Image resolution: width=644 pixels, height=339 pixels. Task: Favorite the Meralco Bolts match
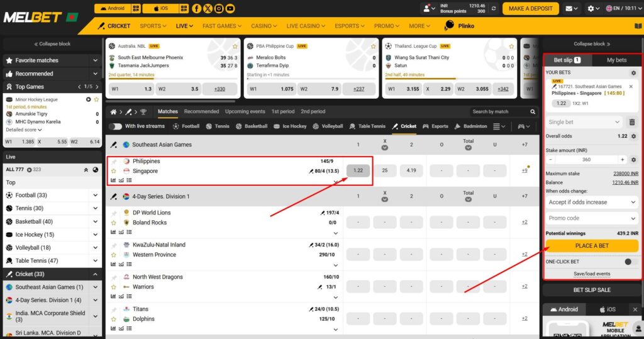374,46
